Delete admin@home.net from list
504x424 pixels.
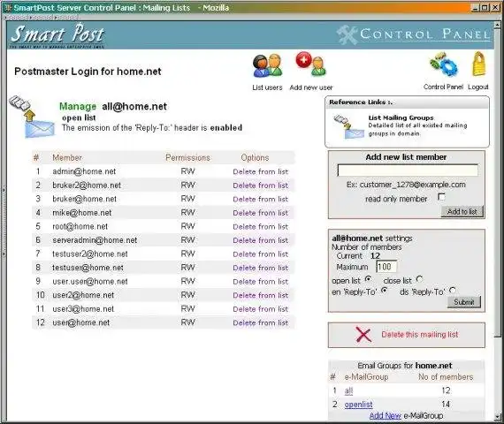point(261,172)
